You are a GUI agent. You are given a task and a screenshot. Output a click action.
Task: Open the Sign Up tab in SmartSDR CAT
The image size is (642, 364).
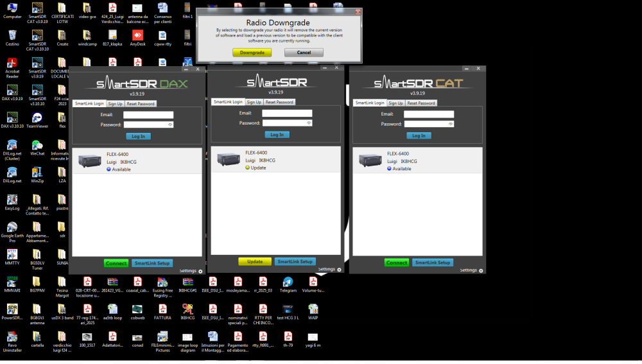395,103
